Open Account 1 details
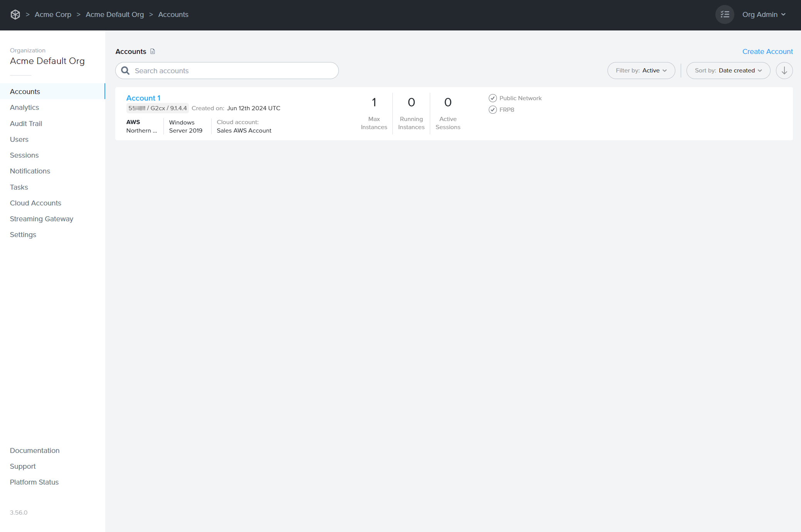Image resolution: width=801 pixels, height=532 pixels. (x=143, y=98)
